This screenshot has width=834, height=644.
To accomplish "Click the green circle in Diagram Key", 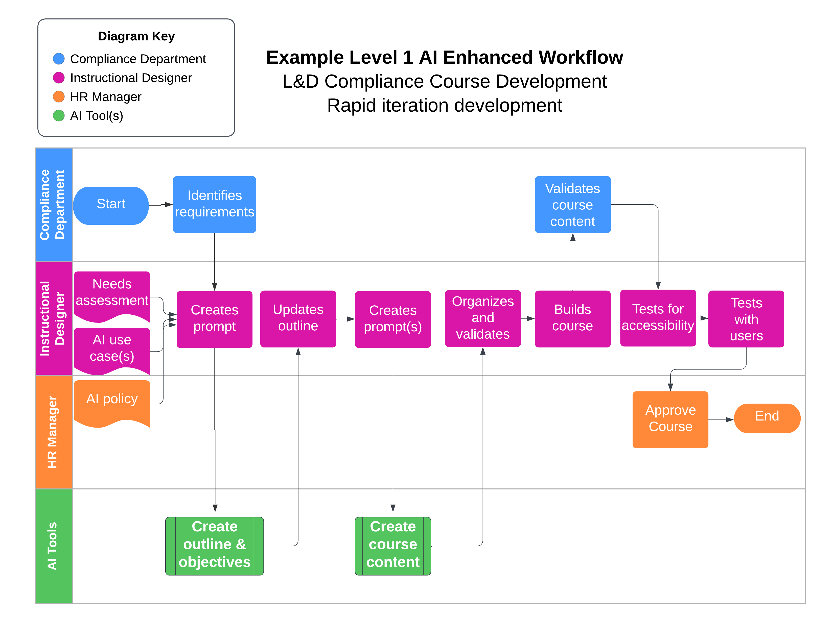I will click(58, 116).
